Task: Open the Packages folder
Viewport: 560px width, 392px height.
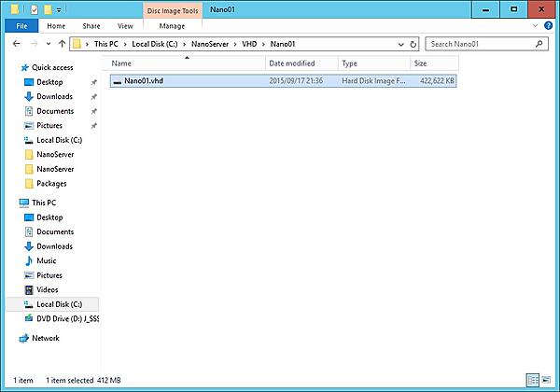Action: click(51, 184)
